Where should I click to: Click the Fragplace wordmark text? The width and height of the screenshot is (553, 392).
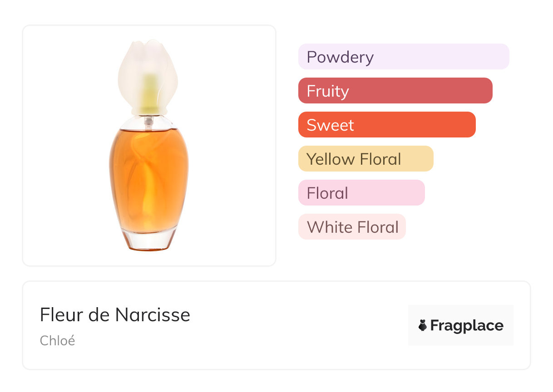click(467, 325)
